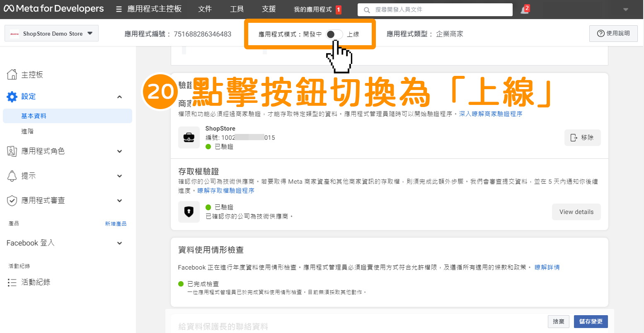Open the 瞭解詳情 link
This screenshot has height=333, width=644.
point(547,267)
